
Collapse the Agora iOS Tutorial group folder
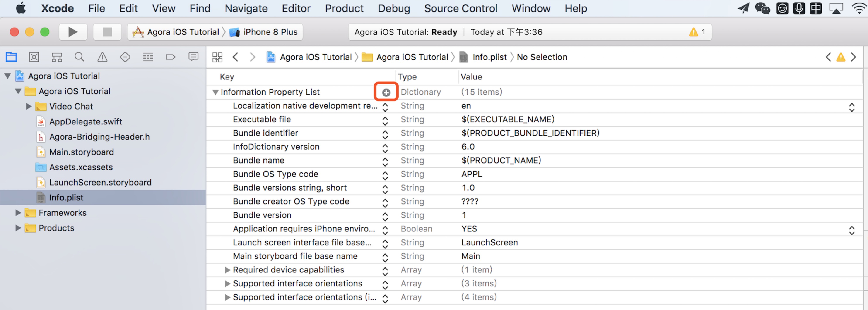18,91
